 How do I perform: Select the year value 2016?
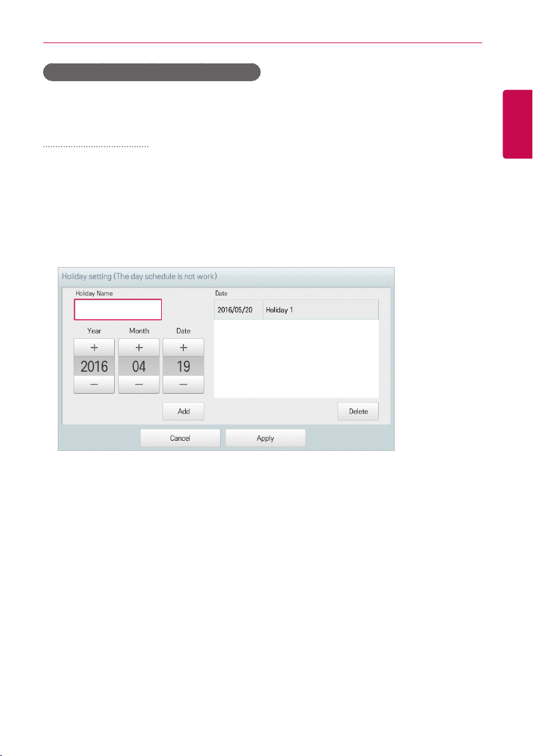point(94,367)
